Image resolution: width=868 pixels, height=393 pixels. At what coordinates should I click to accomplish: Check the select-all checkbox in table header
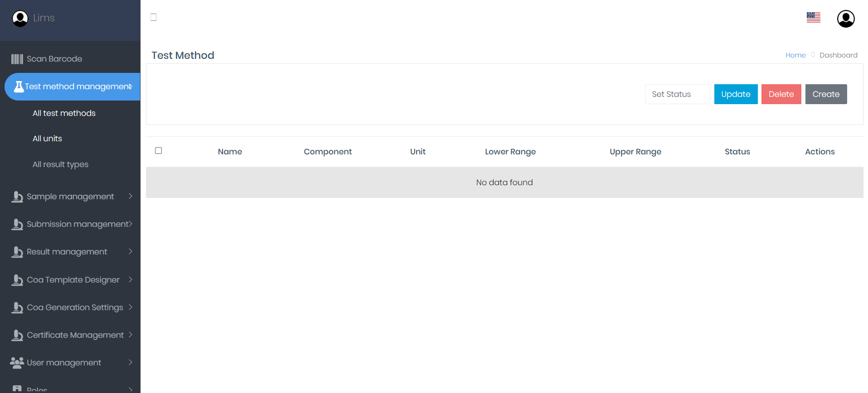pyautogui.click(x=158, y=151)
